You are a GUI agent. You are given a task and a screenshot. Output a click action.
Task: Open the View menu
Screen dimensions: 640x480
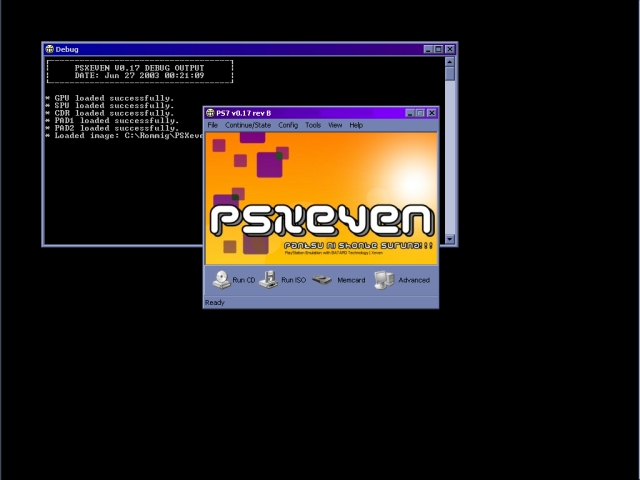[335, 125]
